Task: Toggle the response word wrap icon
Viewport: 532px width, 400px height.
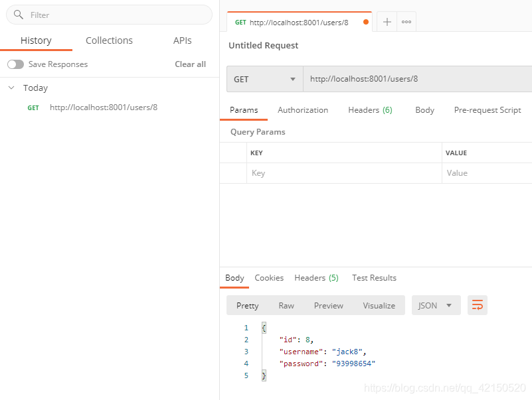Action: 477,305
